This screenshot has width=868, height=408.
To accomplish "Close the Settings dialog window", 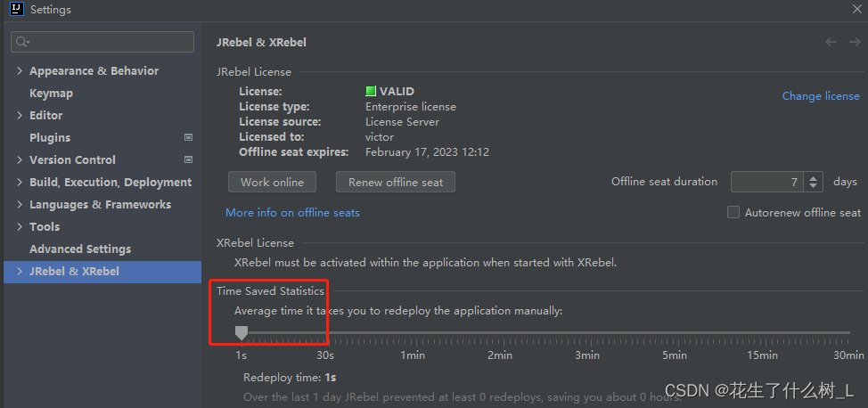I will 853,10.
